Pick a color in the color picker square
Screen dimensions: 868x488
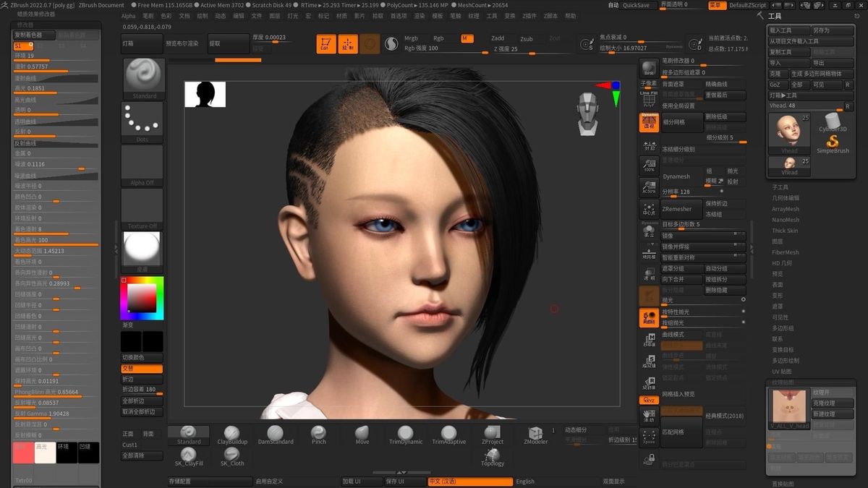142,298
